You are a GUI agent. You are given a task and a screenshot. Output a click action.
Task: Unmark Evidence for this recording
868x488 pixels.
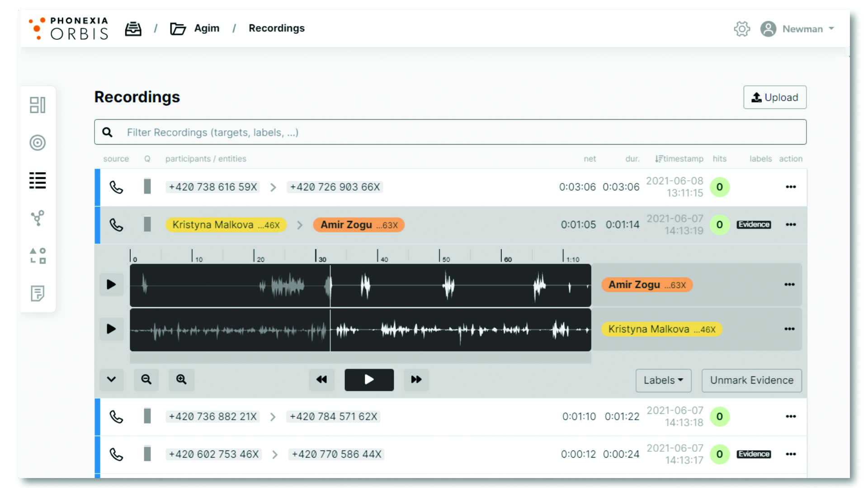tap(751, 380)
